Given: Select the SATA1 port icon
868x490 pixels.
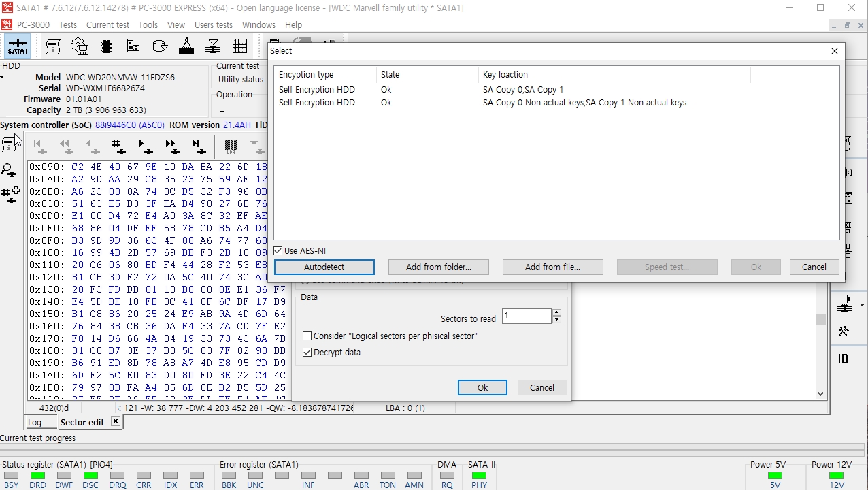Looking at the screenshot, I should coord(18,46).
